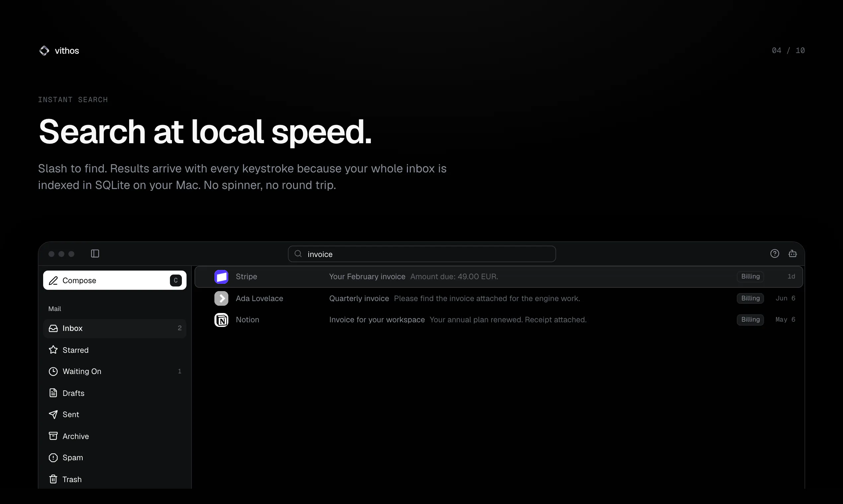The width and height of the screenshot is (843, 504).
Task: Click the annual plan renewed preview text
Action: (x=508, y=320)
